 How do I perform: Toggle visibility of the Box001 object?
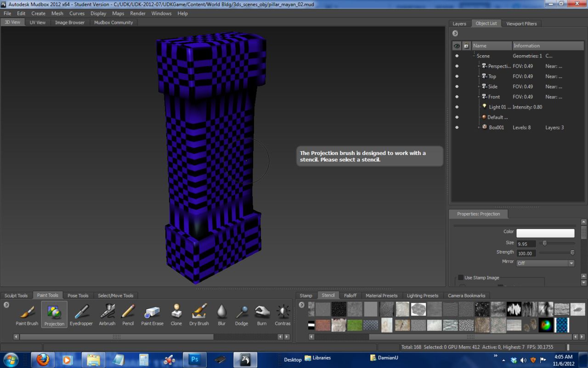click(x=457, y=127)
